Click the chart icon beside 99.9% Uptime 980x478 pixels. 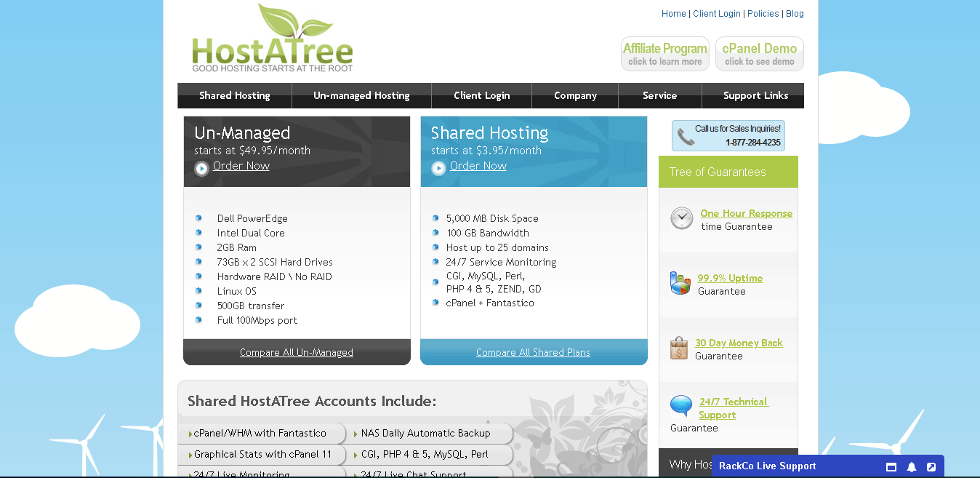680,283
